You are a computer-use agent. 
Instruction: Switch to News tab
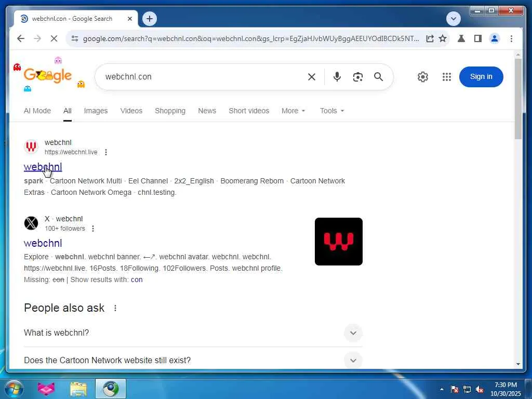207,111
